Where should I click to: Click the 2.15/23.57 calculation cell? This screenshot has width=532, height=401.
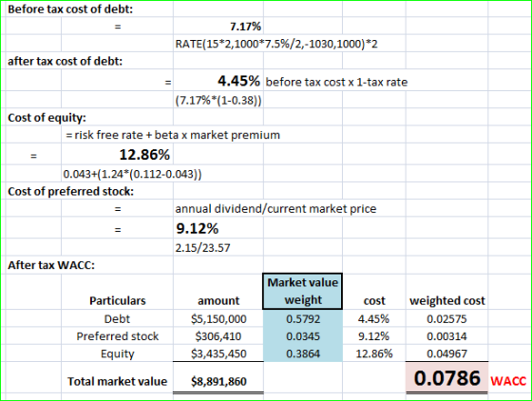[x=202, y=248]
